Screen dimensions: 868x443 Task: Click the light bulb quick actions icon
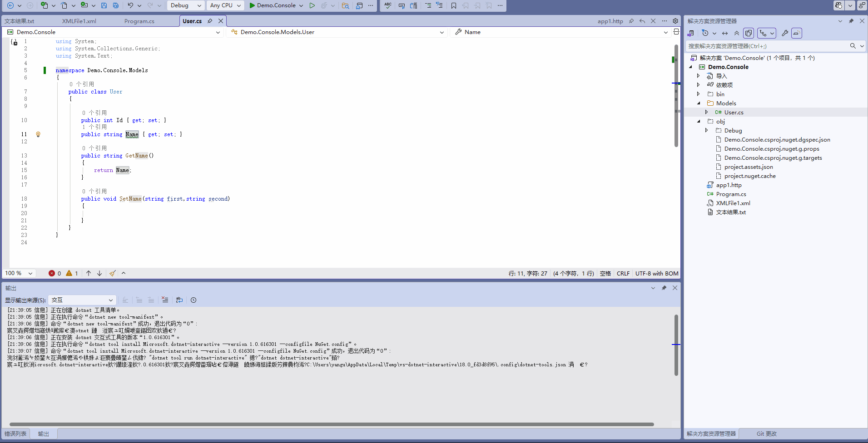click(38, 134)
